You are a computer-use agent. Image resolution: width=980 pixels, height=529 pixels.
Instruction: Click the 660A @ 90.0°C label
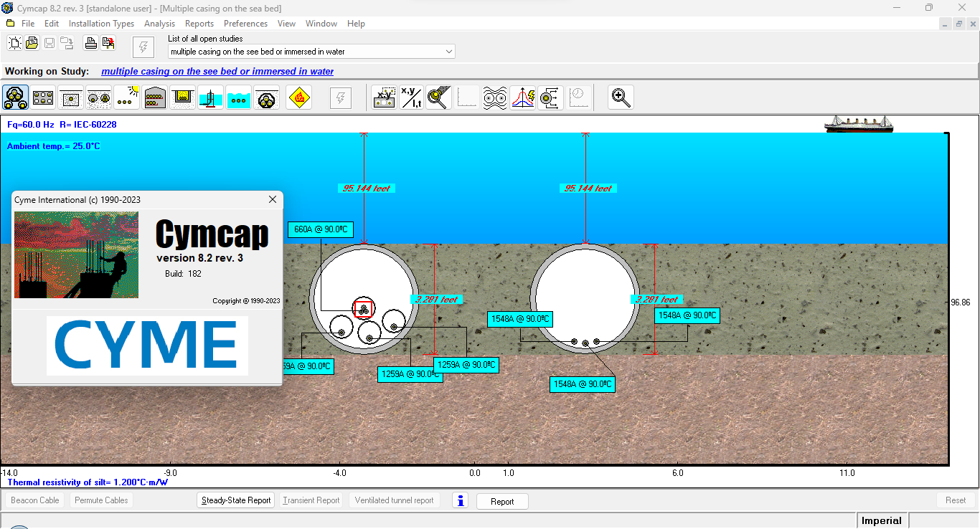(x=321, y=230)
